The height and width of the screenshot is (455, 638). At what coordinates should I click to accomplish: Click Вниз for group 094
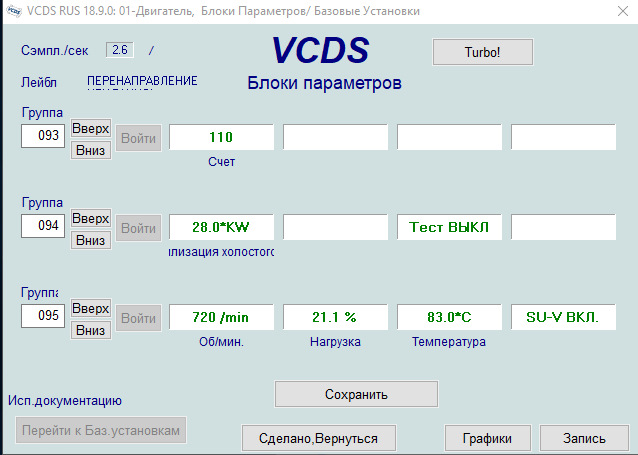click(91, 240)
